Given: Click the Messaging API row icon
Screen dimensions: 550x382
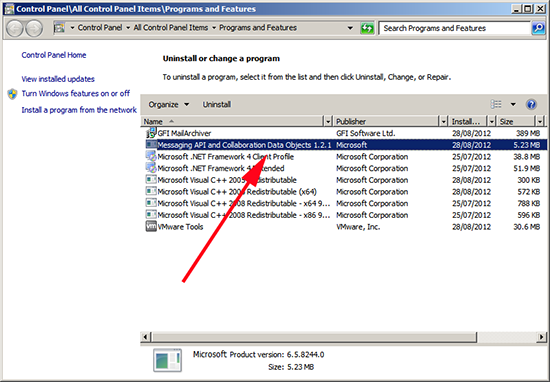Looking at the screenshot, I should pos(151,145).
